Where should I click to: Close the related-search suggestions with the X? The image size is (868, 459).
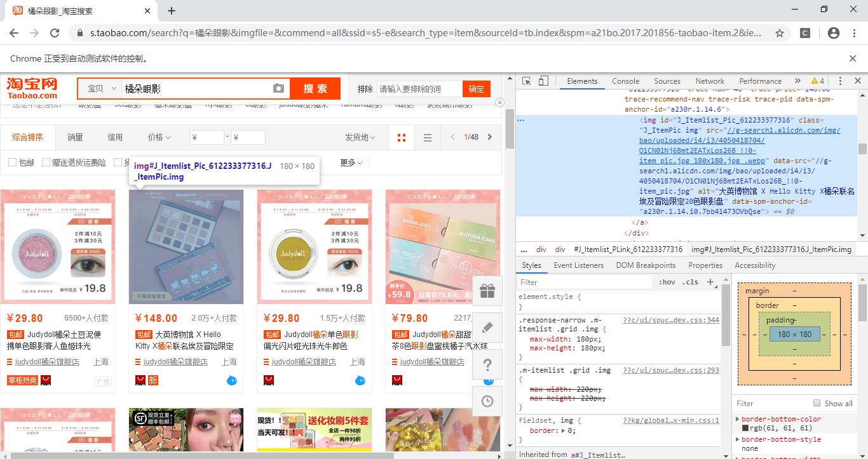pos(499,102)
